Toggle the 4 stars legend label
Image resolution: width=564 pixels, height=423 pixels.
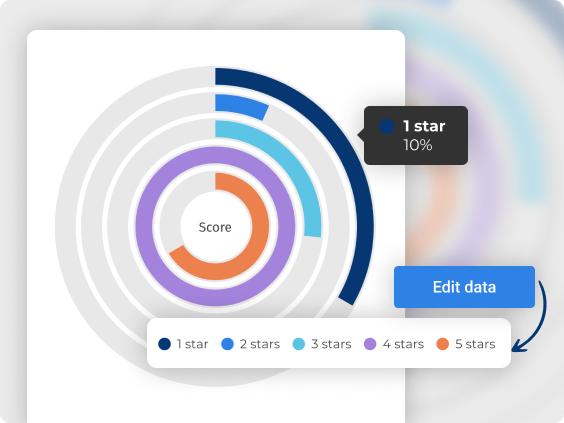click(403, 344)
